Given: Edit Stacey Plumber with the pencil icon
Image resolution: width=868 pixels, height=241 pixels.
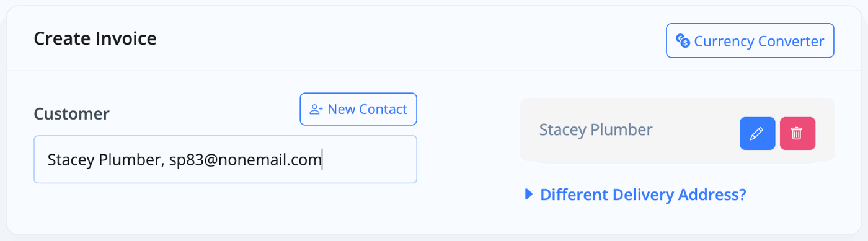Looking at the screenshot, I should (757, 133).
